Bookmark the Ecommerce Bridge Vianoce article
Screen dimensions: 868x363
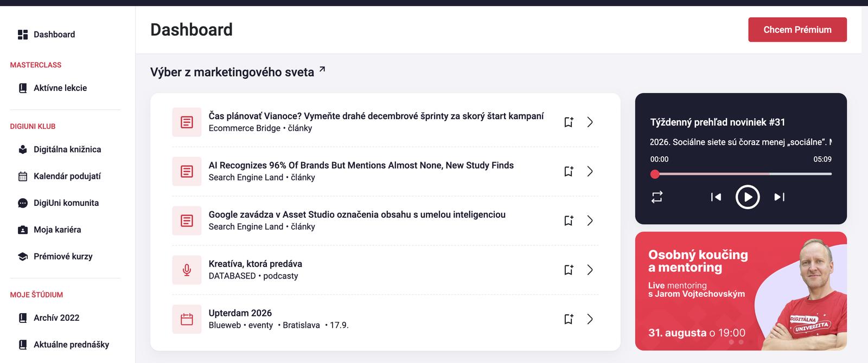569,122
